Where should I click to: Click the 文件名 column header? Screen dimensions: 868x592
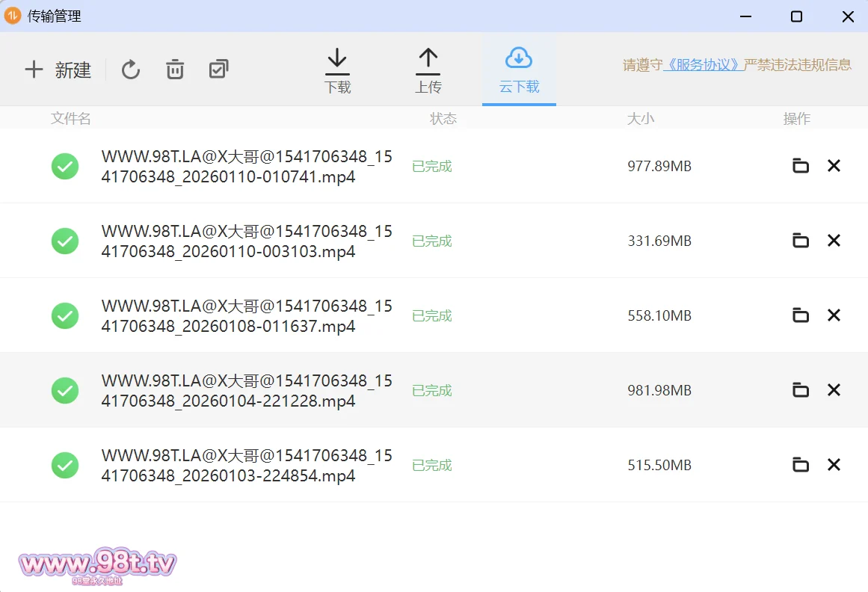[71, 119]
